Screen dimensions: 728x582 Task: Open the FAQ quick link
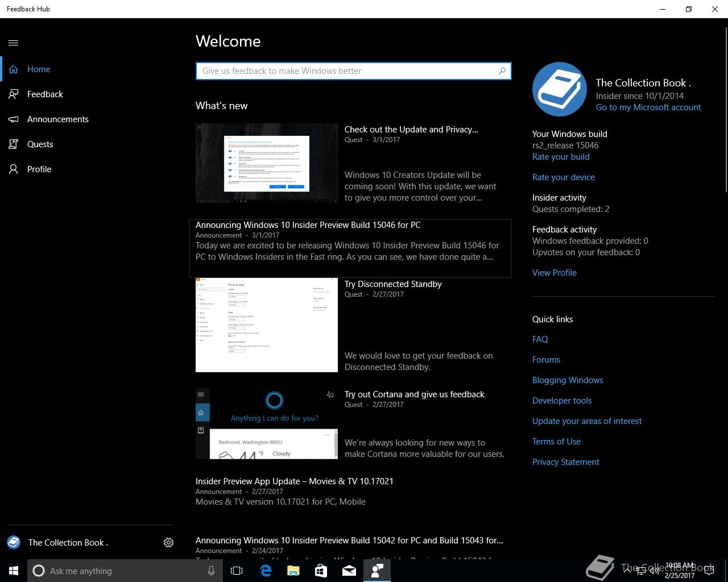(540, 339)
